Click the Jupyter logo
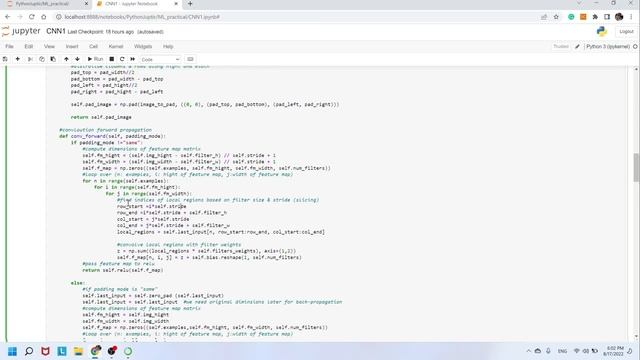 (x=21, y=31)
